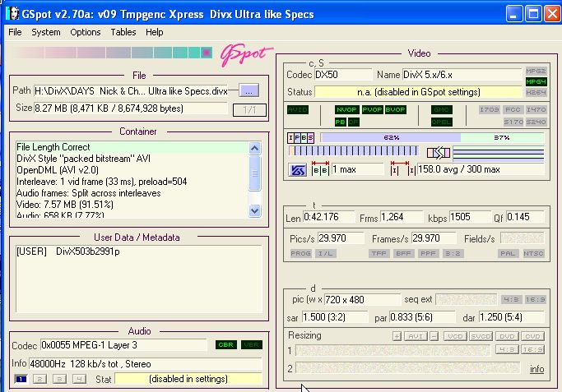The image size is (562, 392).
Task: Click the FCC colorimetry indicator
Action: [x=513, y=109]
